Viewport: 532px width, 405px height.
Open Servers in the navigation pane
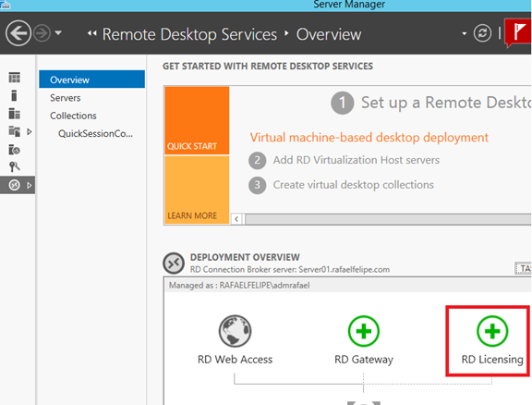click(66, 98)
